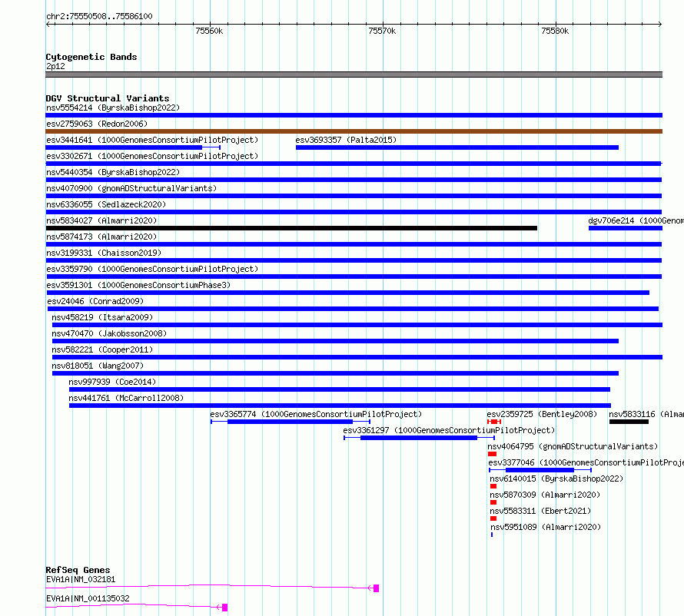Select nsv4070900 (gnomADStructuralVariants) label
Viewport: 684px width, 616px height.
(131, 188)
